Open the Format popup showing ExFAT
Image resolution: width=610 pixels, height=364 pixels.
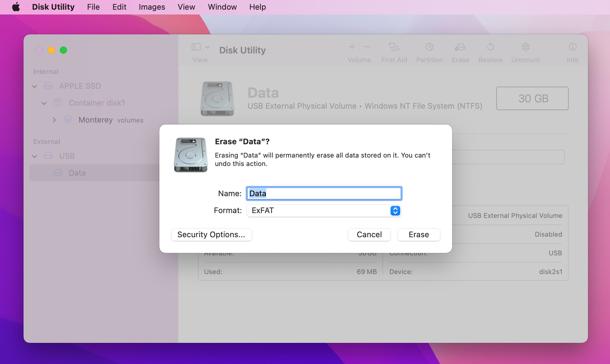[324, 211]
